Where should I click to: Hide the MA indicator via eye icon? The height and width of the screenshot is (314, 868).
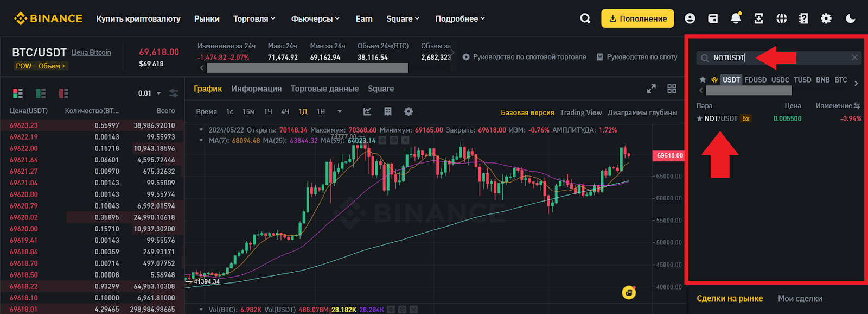point(382,140)
